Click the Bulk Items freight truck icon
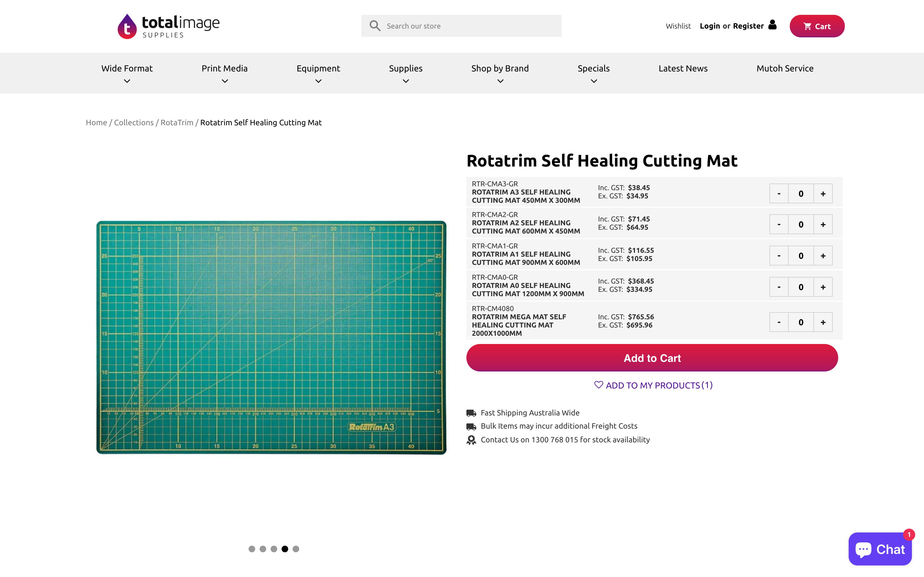The image size is (924, 577). point(471,426)
